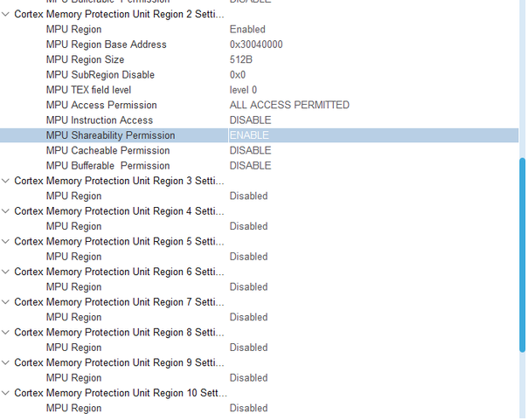
Task: Edit the 0x0 SubRegion Disable value
Action: click(238, 75)
